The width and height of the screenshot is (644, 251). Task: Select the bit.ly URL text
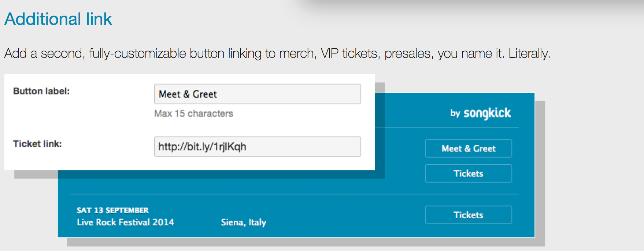tap(202, 147)
